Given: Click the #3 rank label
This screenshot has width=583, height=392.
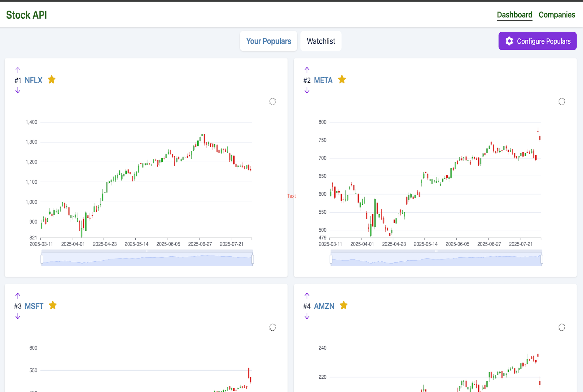Looking at the screenshot, I should point(18,306).
